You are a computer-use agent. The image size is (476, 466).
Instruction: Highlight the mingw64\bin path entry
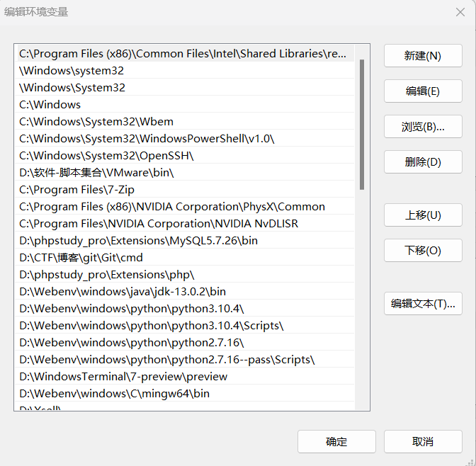click(x=114, y=394)
